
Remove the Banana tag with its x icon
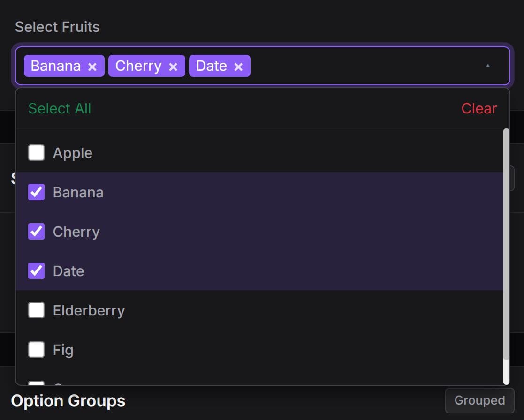tap(92, 67)
